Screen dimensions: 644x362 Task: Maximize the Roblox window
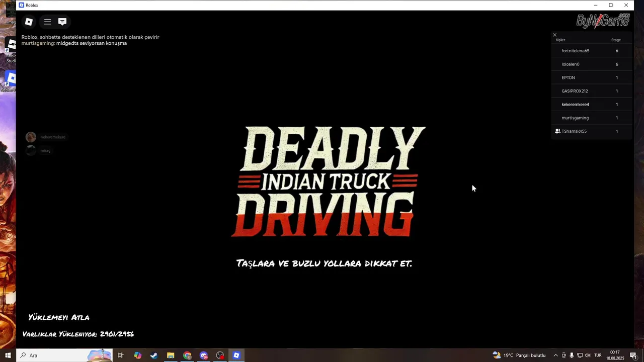(611, 5)
